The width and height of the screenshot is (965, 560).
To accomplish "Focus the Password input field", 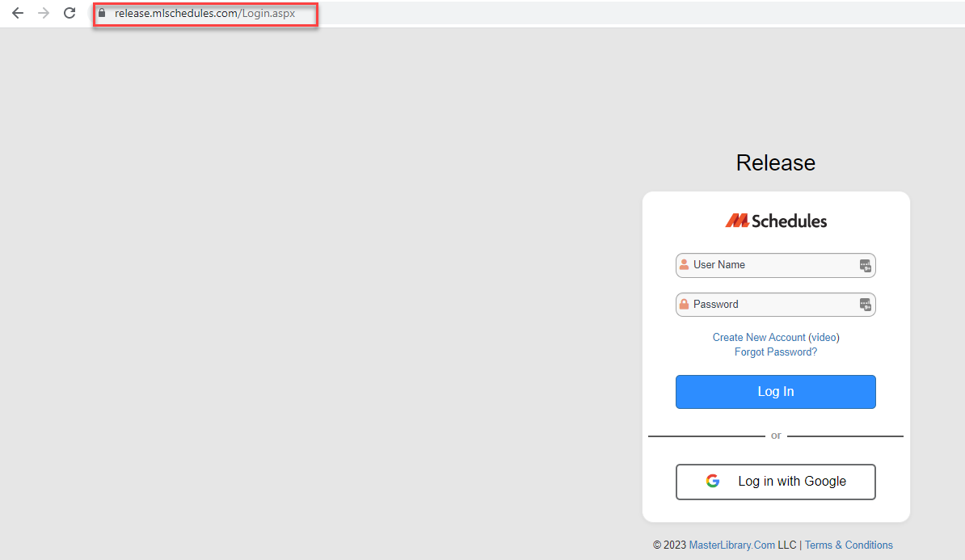I will 775,305.
